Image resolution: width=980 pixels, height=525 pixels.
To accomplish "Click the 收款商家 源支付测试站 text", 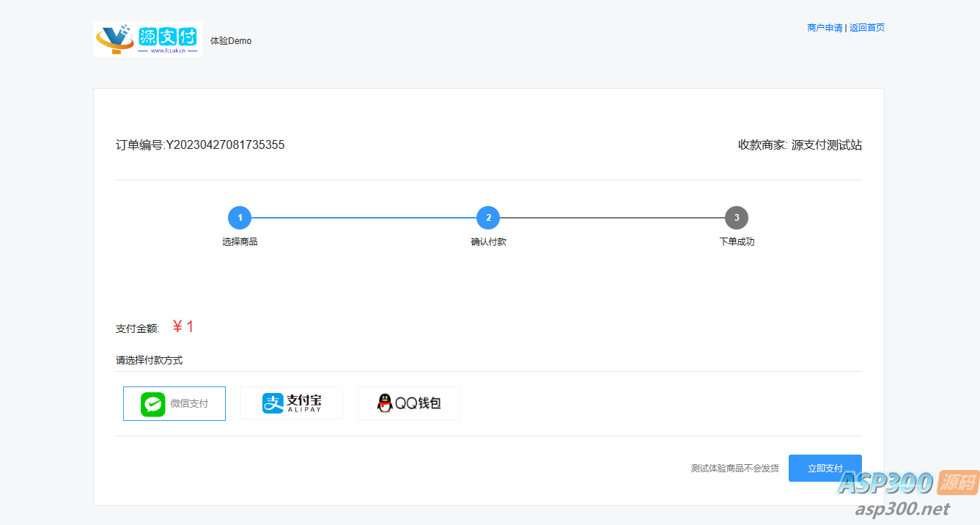I will (800, 145).
